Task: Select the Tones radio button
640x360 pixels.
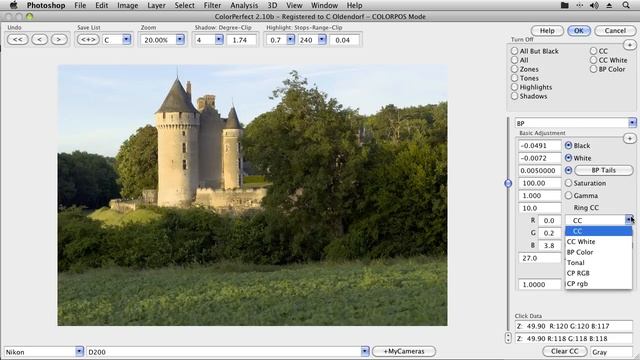Action: click(x=514, y=78)
